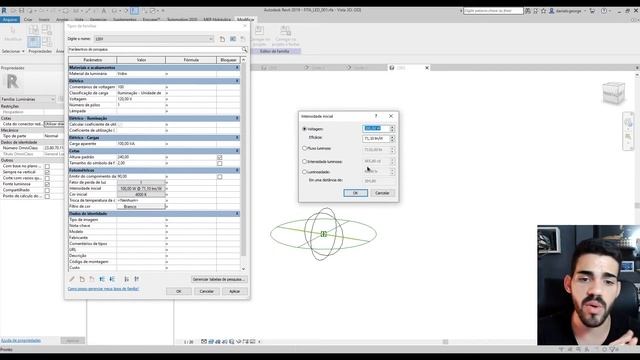Click the delete parameter icon
This screenshot has height=360, width=640.
coord(92,279)
